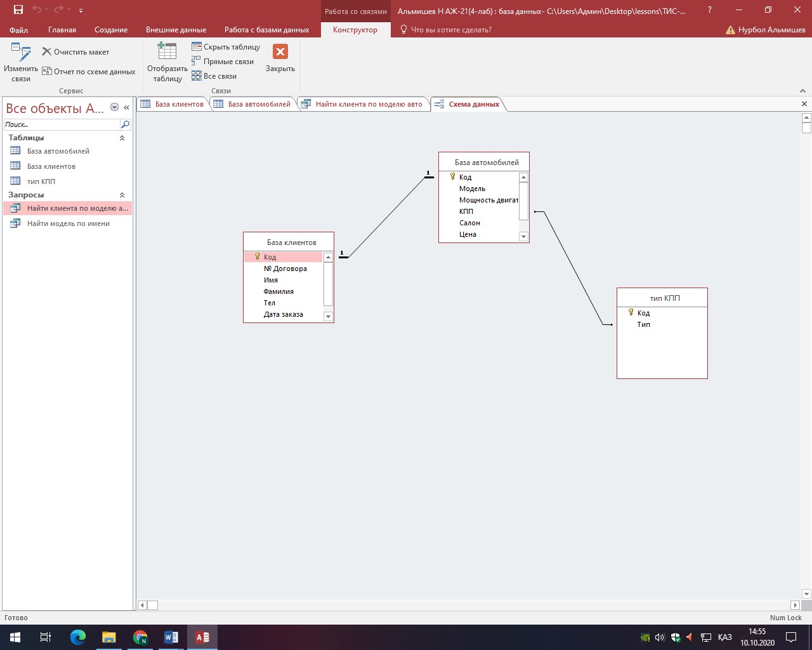Click the Поиск search field
This screenshot has width=812, height=650.
point(62,124)
